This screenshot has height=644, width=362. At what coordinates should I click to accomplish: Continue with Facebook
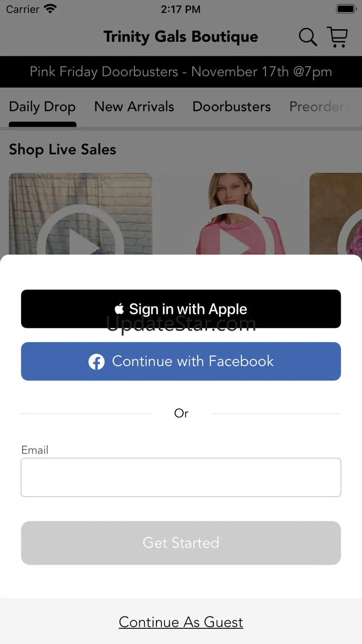181,361
